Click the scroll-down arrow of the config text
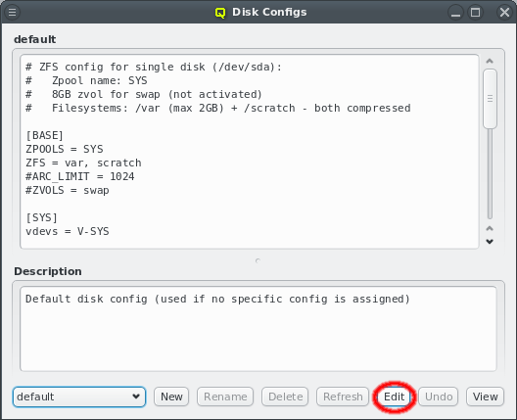Viewport: 517px width, 420px height. pyautogui.click(x=490, y=242)
